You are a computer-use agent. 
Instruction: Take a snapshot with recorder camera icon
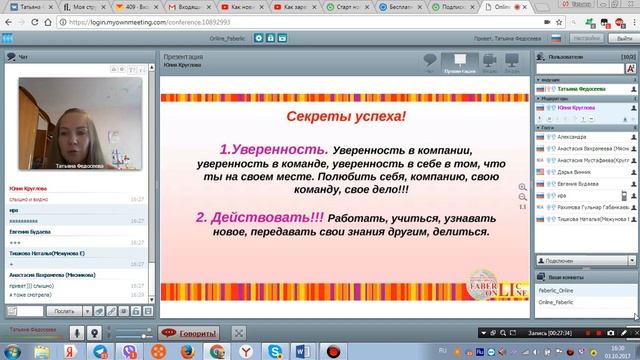(x=611, y=333)
